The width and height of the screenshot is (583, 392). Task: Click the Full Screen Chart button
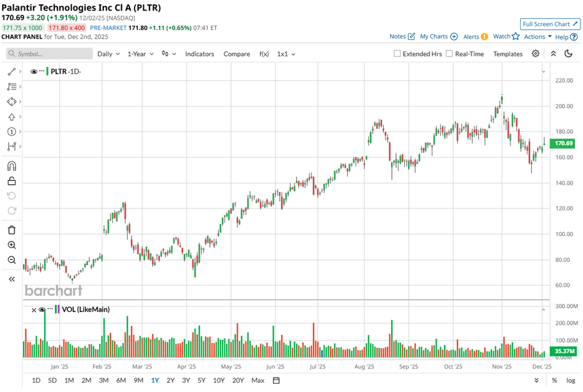point(550,24)
